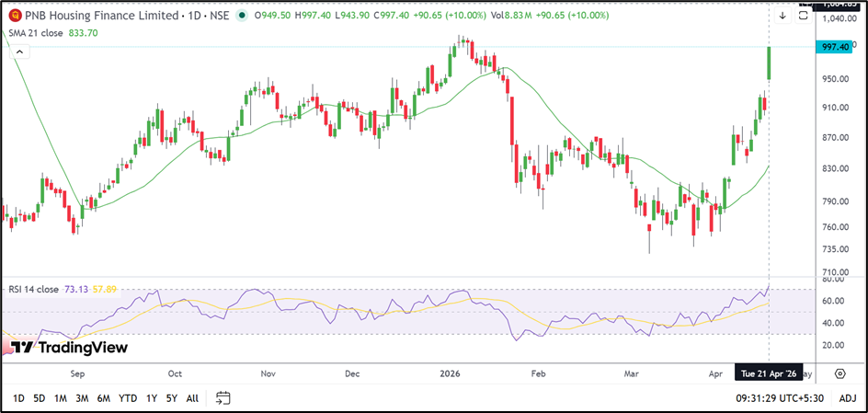This screenshot has height=413, width=868.
Task: Click the down arrow icon at top right
Action: [782, 16]
